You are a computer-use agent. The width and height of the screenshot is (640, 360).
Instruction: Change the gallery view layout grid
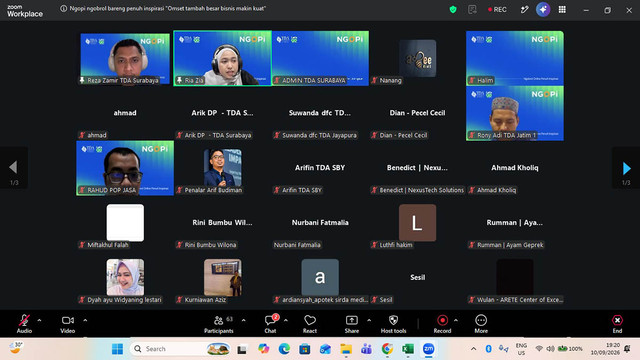coord(562,10)
